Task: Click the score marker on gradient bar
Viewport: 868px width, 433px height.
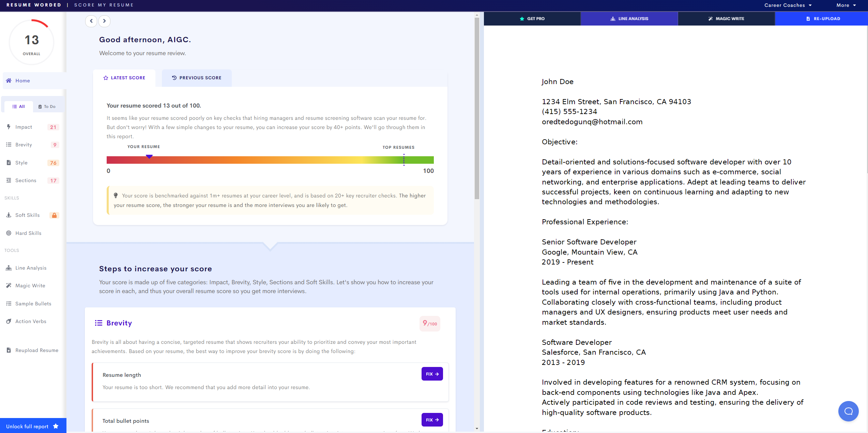Action: pos(149,157)
